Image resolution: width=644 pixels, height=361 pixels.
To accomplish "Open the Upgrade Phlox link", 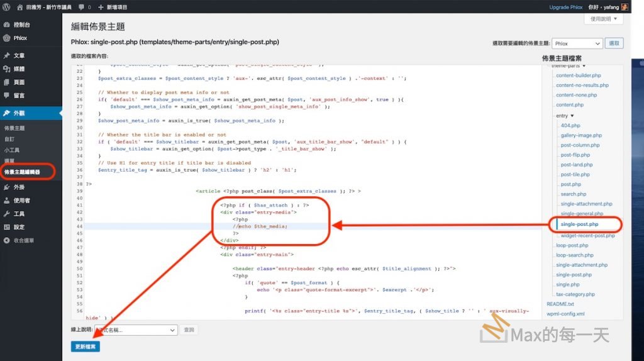I will point(567,7).
